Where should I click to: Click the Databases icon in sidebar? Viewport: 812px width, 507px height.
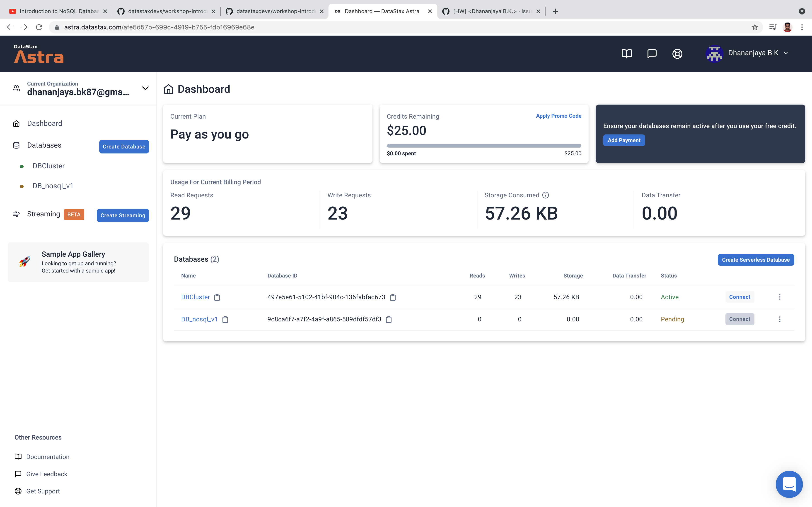[x=17, y=145]
